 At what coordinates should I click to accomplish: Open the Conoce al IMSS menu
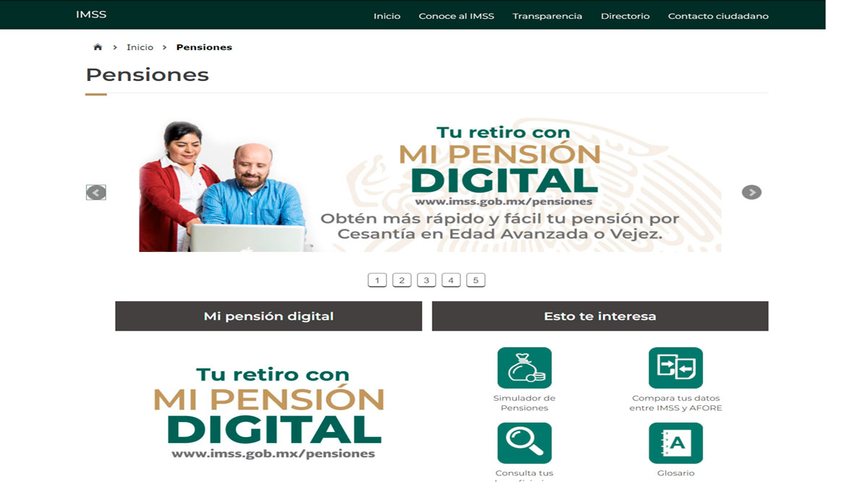pos(456,16)
